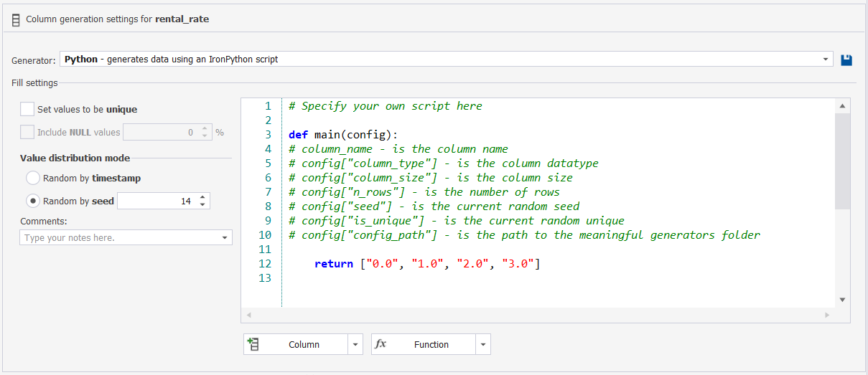The width and height of the screenshot is (868, 375).
Task: Toggle the Include NULL values checkbox
Action: coord(27,132)
